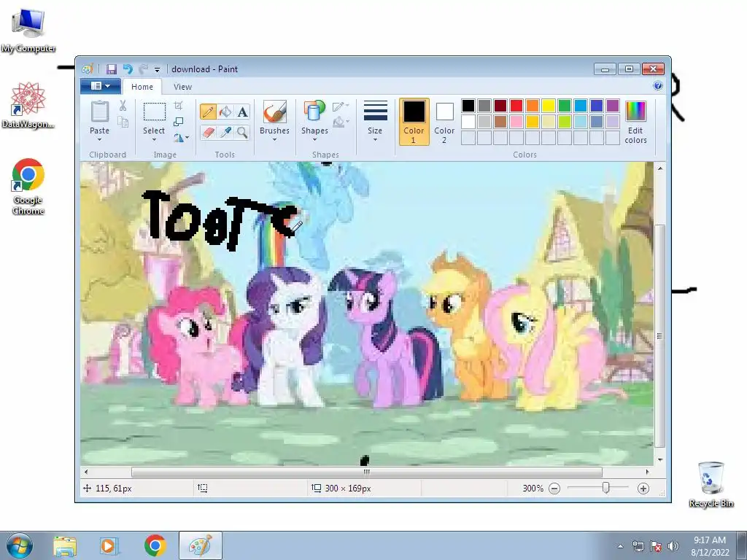Screen dimensions: 747x560
Task: Select the Magnifier tool
Action: click(x=242, y=132)
